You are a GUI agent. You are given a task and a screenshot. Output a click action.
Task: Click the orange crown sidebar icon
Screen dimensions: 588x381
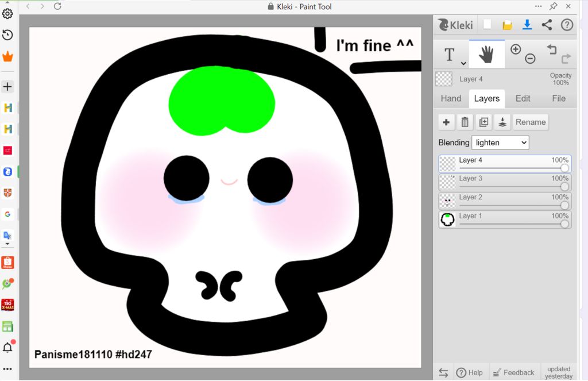click(7, 57)
